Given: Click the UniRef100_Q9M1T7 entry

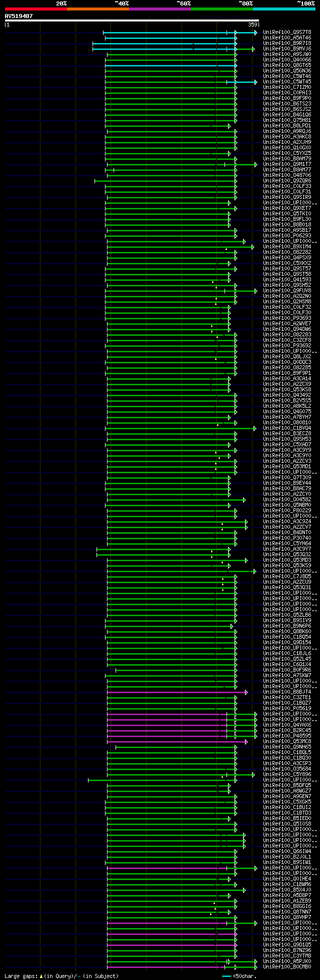Looking at the screenshot, I should (x=287, y=164).
